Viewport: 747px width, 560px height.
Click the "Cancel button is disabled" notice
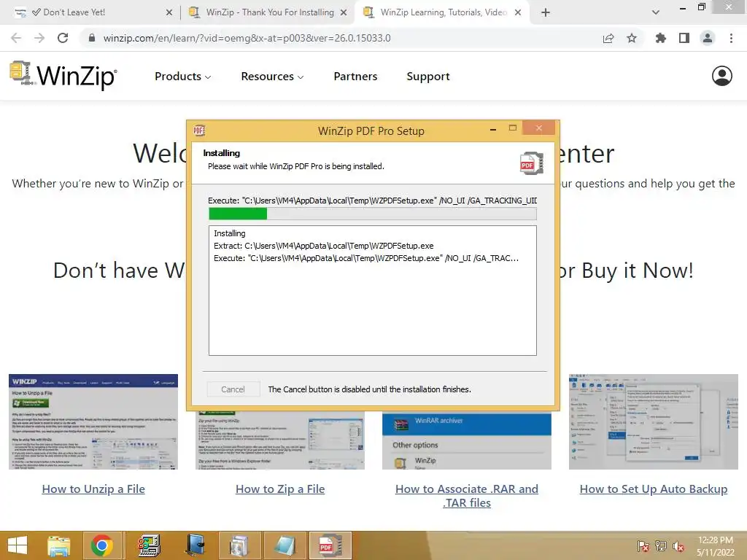click(370, 389)
